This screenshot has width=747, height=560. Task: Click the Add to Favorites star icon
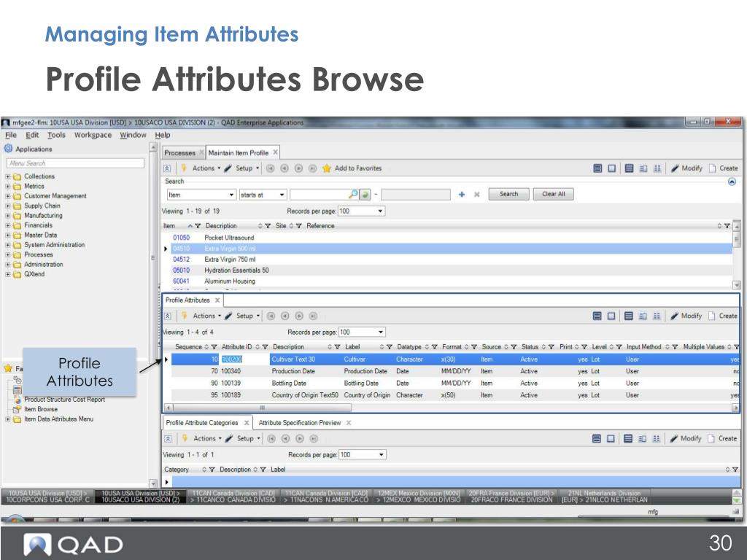(326, 168)
